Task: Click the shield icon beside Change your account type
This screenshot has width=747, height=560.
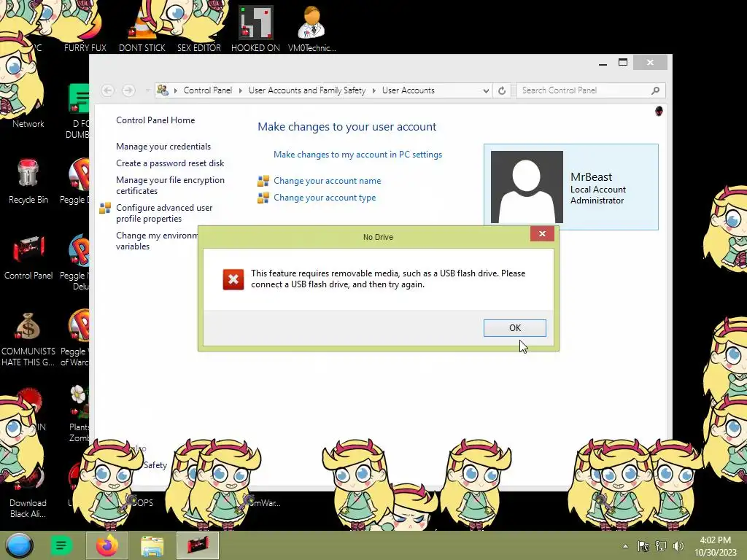Action: coord(263,197)
